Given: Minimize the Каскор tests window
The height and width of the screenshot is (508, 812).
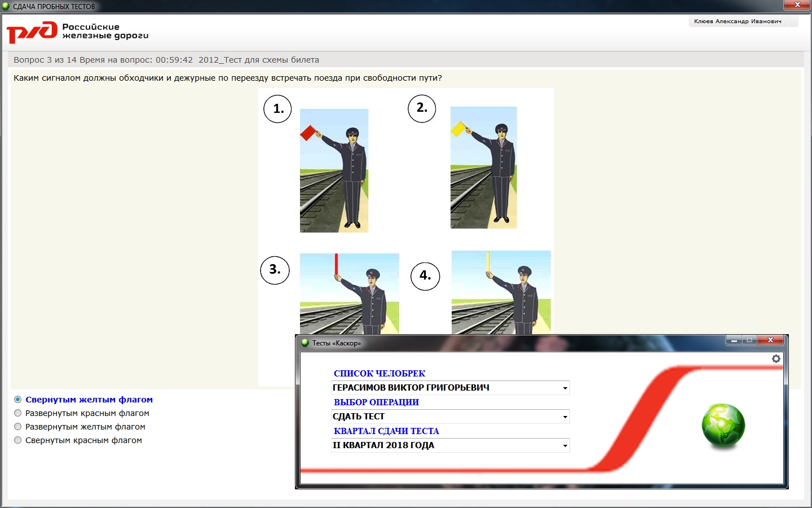Looking at the screenshot, I should point(734,340).
